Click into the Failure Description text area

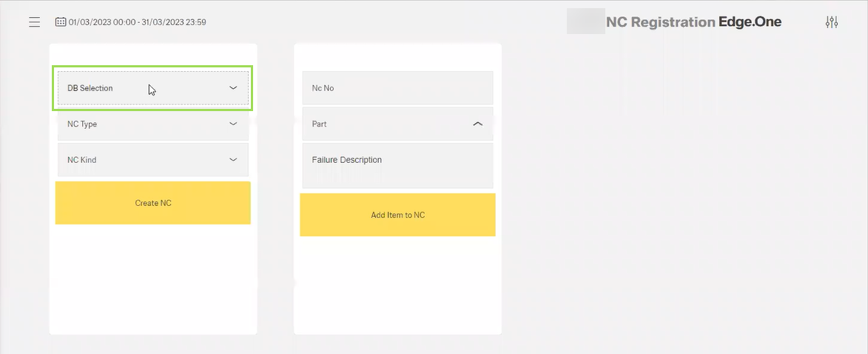(x=397, y=166)
